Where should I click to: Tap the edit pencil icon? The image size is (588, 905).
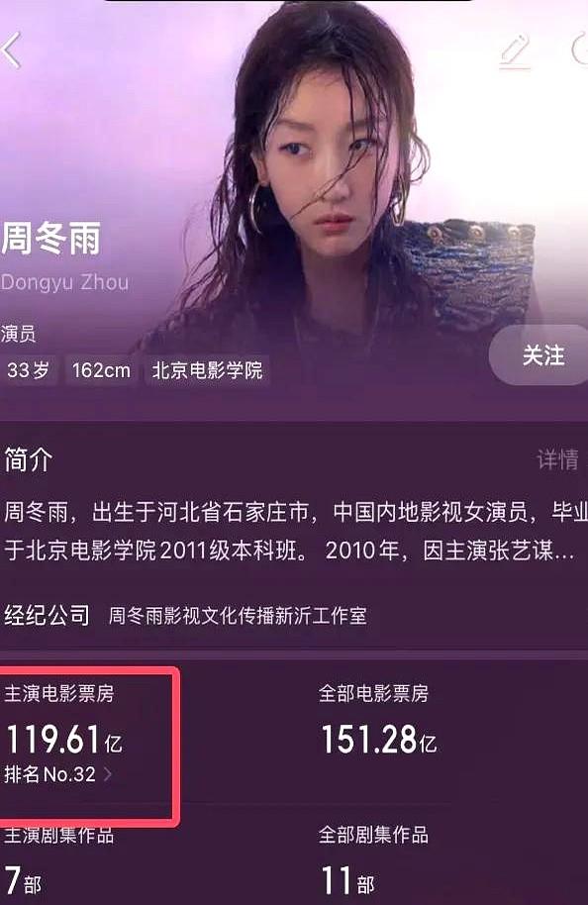point(515,51)
